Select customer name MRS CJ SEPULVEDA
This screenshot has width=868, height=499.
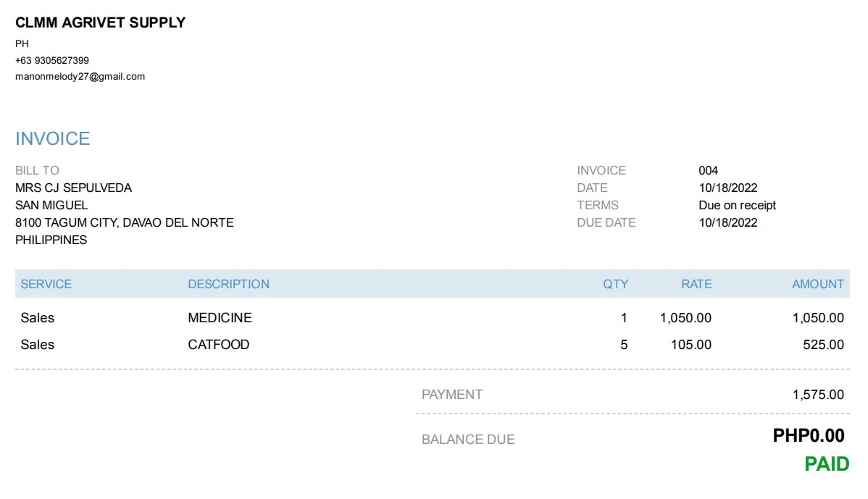click(73, 188)
